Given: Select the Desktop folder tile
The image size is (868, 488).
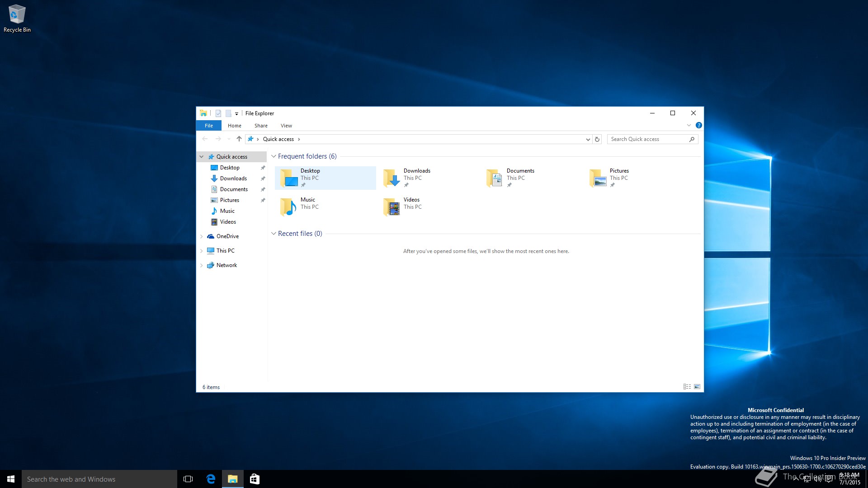Looking at the screenshot, I should coord(325,178).
